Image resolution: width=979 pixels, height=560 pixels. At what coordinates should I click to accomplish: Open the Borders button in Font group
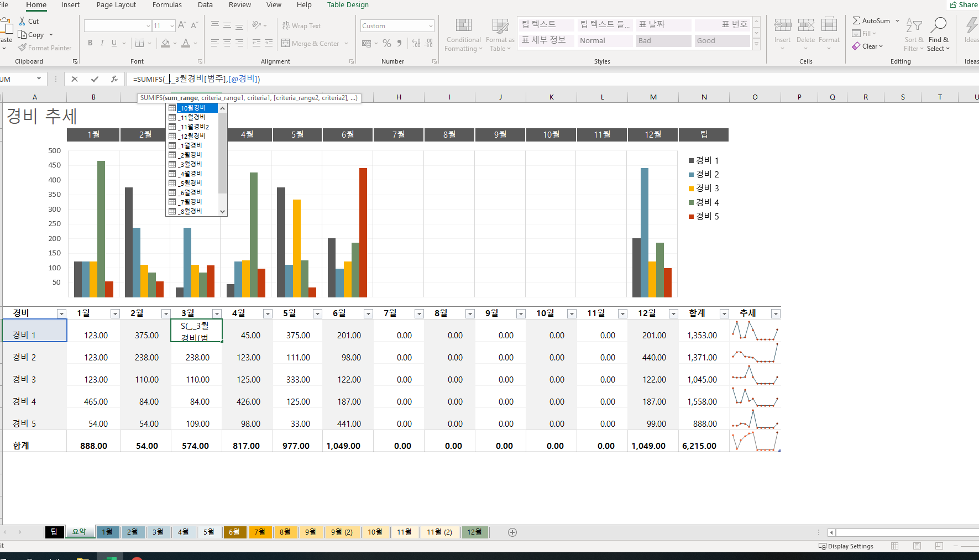tap(139, 43)
